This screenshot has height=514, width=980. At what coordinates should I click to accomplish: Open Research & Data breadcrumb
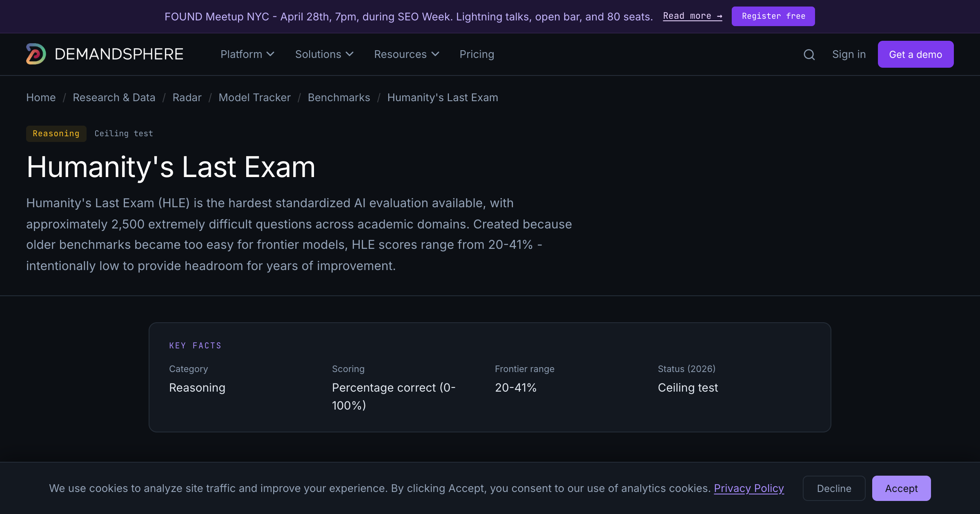tap(114, 97)
